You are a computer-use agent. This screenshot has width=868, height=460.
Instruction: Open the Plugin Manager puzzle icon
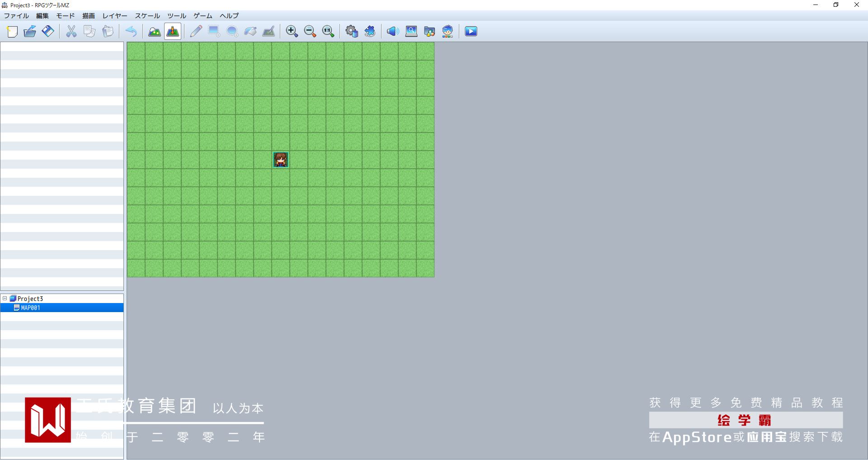point(370,31)
